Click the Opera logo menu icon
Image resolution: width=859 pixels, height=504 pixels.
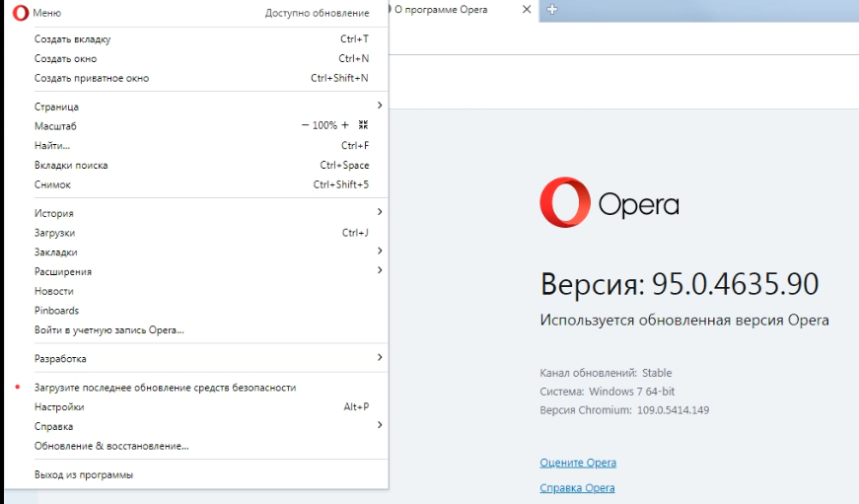tap(21, 13)
